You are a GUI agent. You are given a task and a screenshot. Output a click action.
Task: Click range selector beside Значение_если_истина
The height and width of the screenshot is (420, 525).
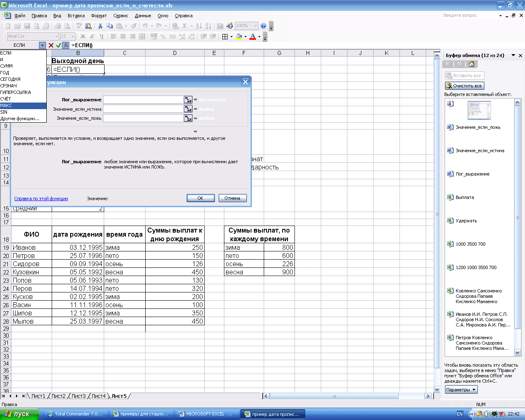188,109
